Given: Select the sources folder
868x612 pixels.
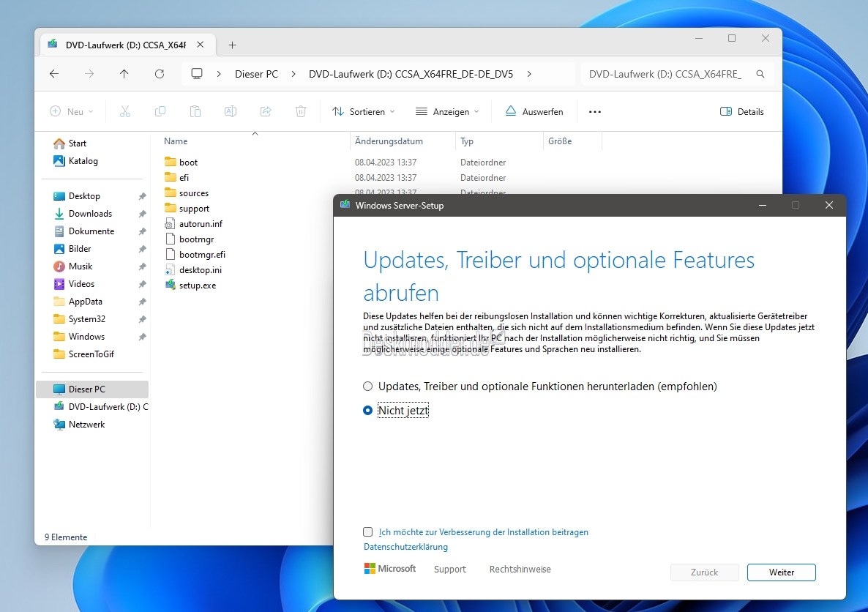Looking at the screenshot, I should [x=187, y=193].
